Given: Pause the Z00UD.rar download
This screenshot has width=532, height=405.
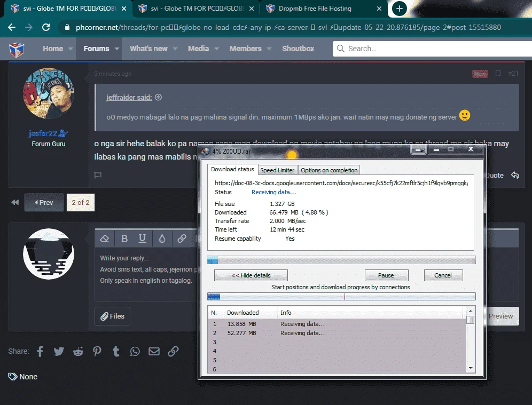Looking at the screenshot, I should click(x=386, y=275).
